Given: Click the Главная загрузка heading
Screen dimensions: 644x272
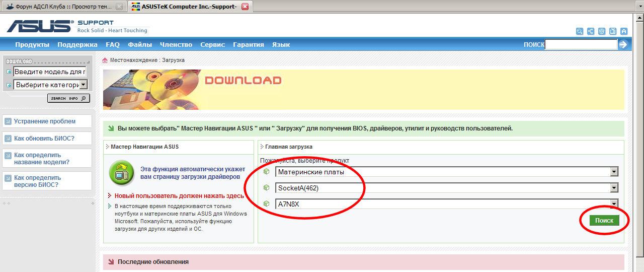Looking at the screenshot, I should [289, 147].
